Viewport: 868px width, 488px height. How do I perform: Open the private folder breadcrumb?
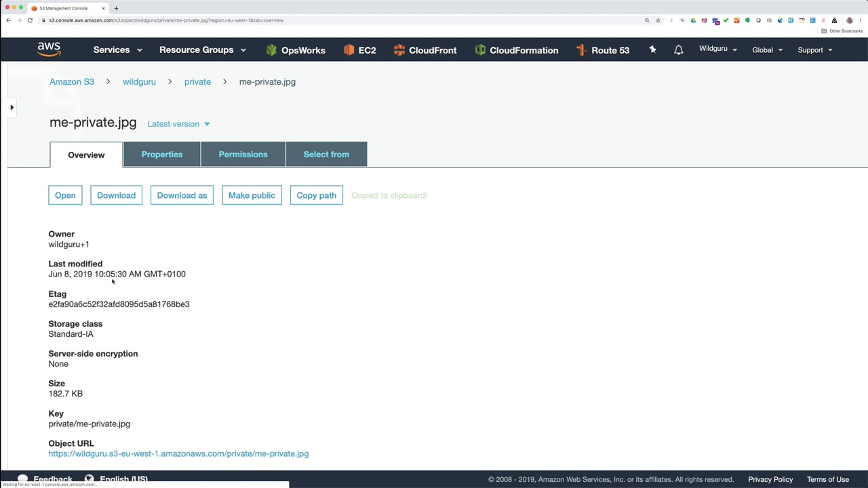tap(197, 82)
